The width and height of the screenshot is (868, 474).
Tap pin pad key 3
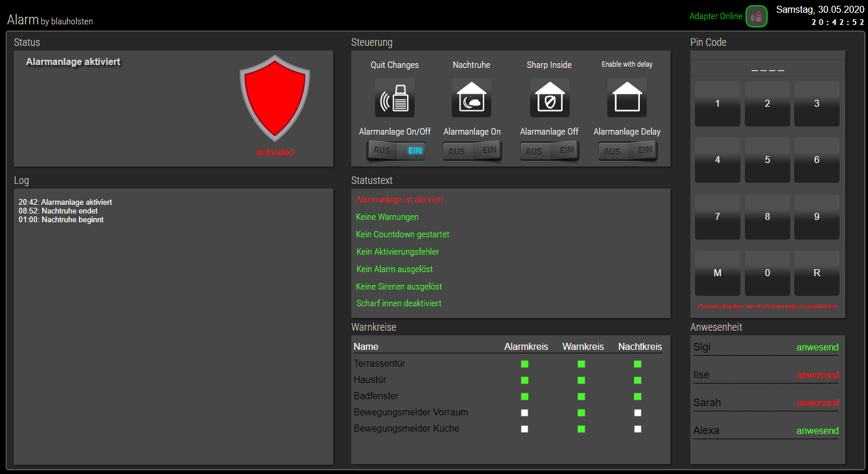[x=817, y=104]
